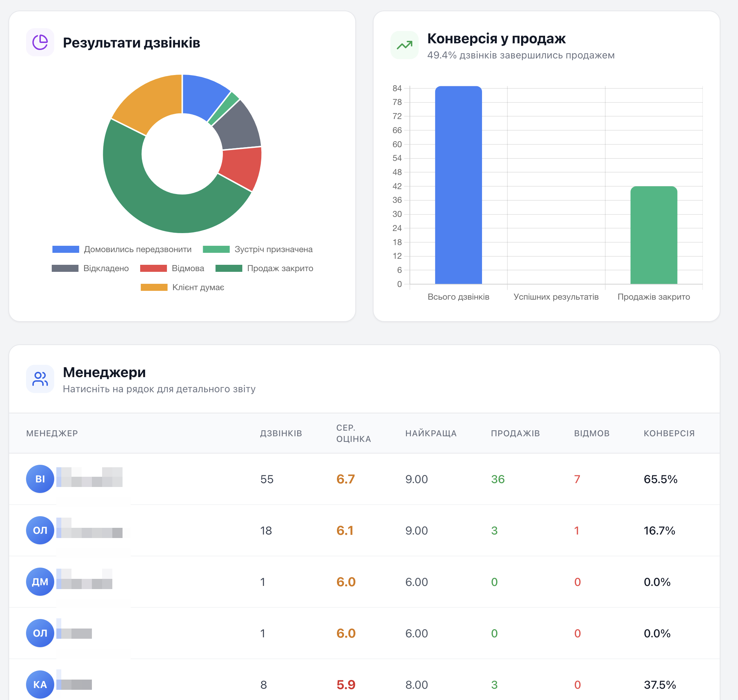
Task: Toggle the Відмова legend item
Action: [172, 268]
